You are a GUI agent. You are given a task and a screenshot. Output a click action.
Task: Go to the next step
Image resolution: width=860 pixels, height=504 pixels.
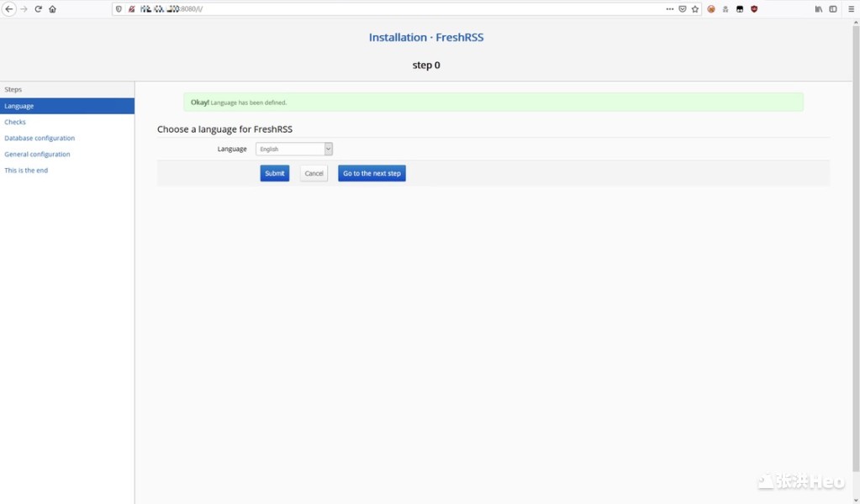coord(372,173)
